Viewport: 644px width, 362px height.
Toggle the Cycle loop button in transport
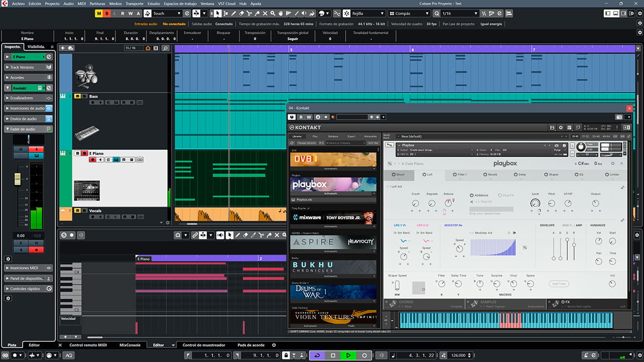click(317, 355)
